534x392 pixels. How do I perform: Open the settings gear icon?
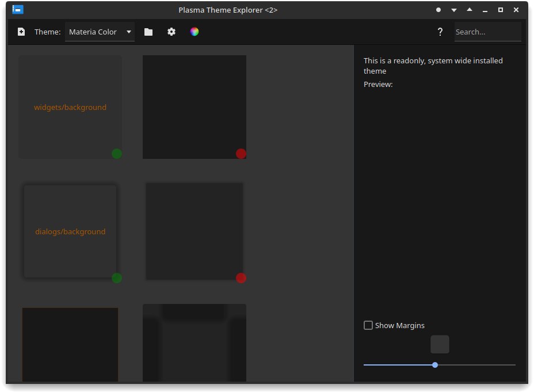point(171,32)
